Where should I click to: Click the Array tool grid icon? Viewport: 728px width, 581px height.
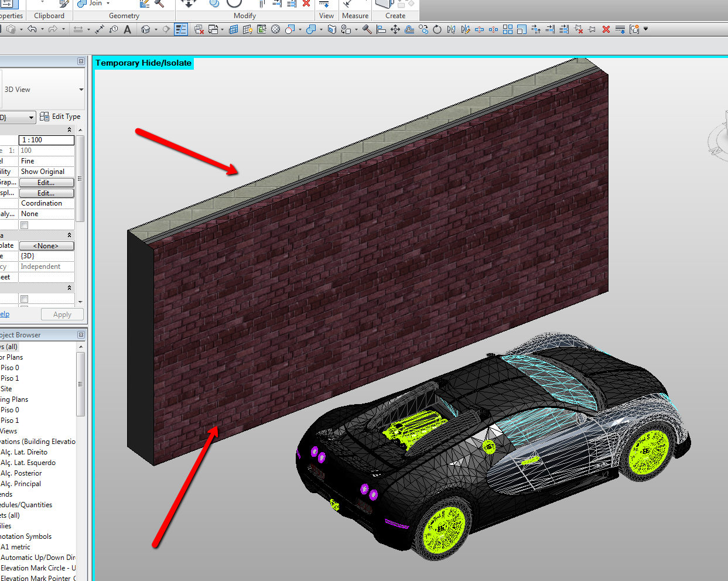(508, 29)
